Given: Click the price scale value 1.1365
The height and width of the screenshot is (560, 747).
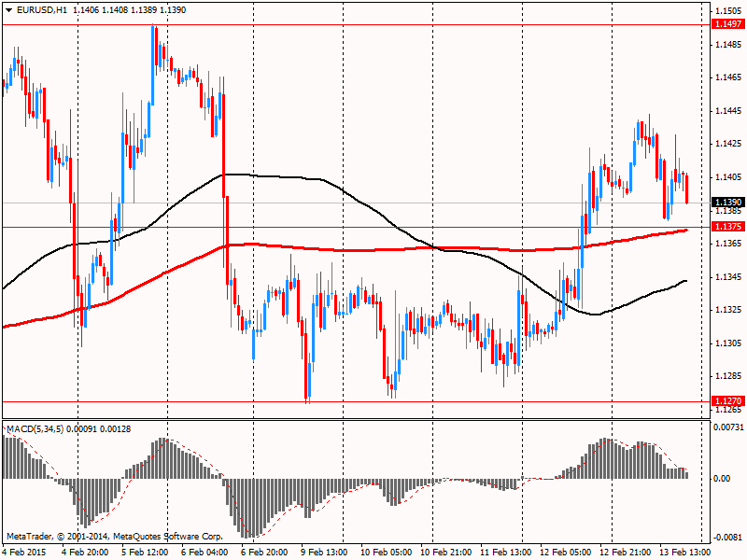Looking at the screenshot, I should (729, 244).
